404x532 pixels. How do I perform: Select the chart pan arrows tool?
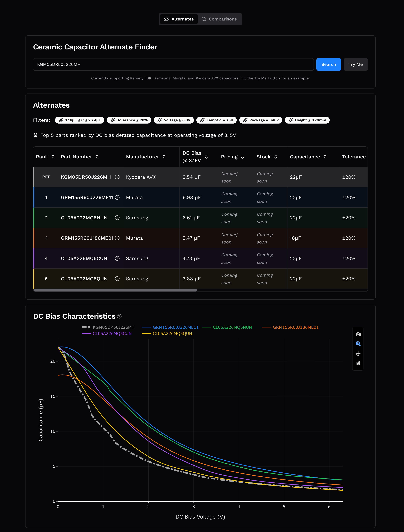[x=358, y=354]
